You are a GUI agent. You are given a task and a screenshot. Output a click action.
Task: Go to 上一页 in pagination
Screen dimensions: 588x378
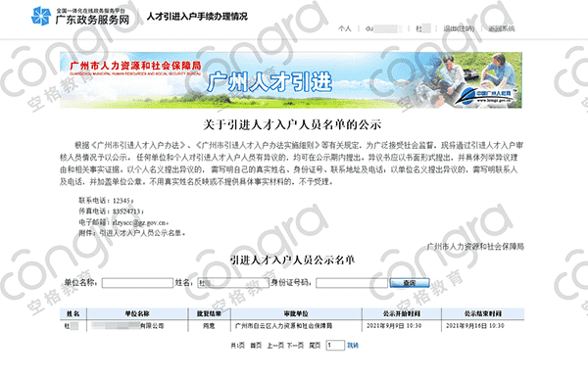[274, 346]
